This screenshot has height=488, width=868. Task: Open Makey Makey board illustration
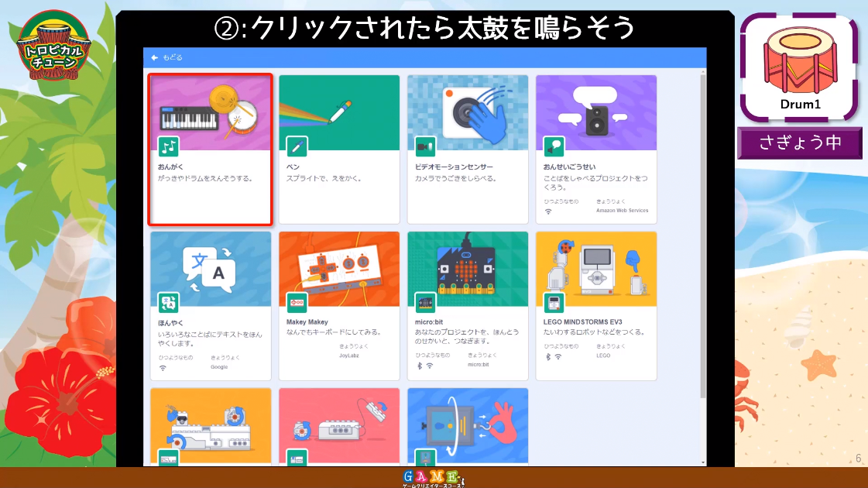[339, 270]
